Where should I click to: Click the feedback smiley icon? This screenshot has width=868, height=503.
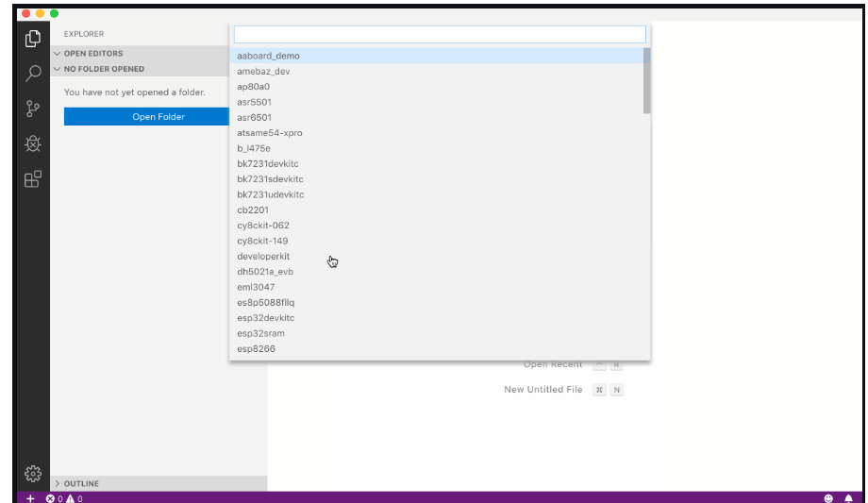(x=828, y=498)
